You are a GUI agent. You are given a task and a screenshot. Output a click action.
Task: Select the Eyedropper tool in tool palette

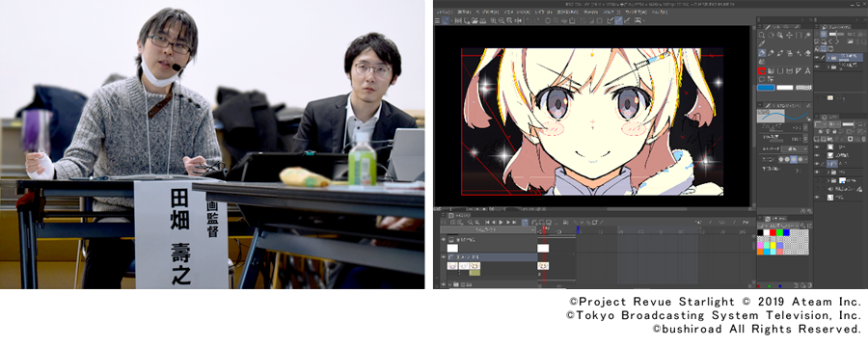coord(762,43)
